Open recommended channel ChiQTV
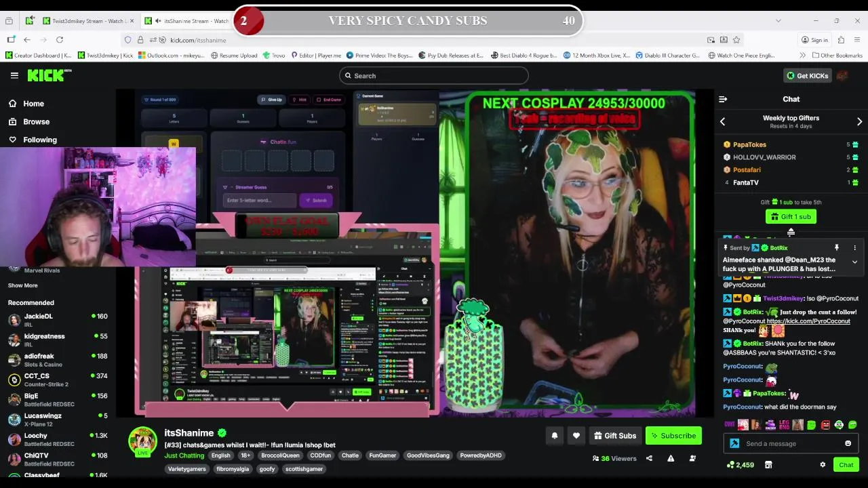The width and height of the screenshot is (868, 488). 58,459
